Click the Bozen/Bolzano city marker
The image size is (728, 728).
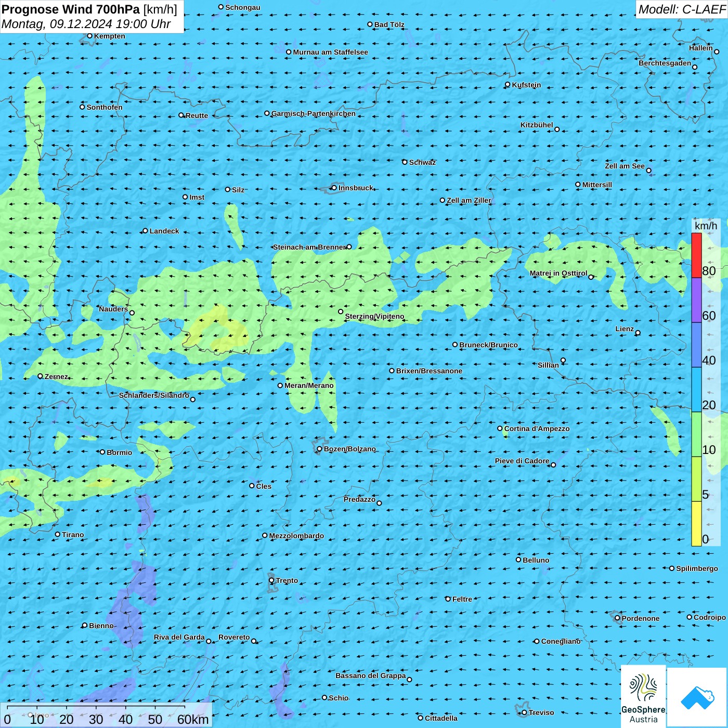(x=319, y=449)
